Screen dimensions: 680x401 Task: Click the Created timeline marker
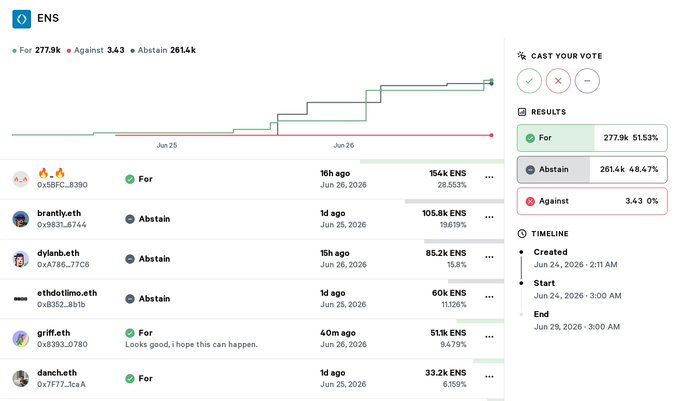click(x=521, y=252)
